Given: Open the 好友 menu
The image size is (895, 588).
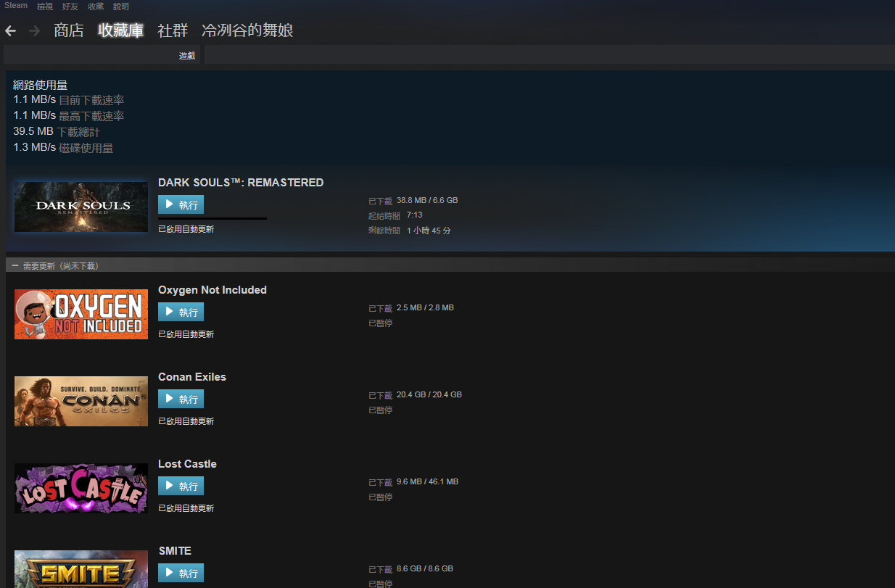Looking at the screenshot, I should (70, 6).
